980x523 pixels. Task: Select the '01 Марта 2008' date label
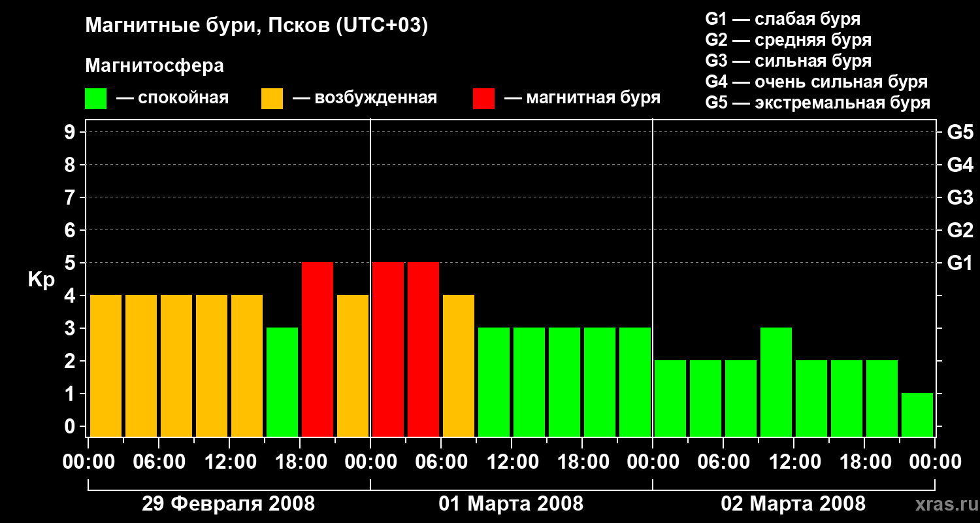pos(511,504)
